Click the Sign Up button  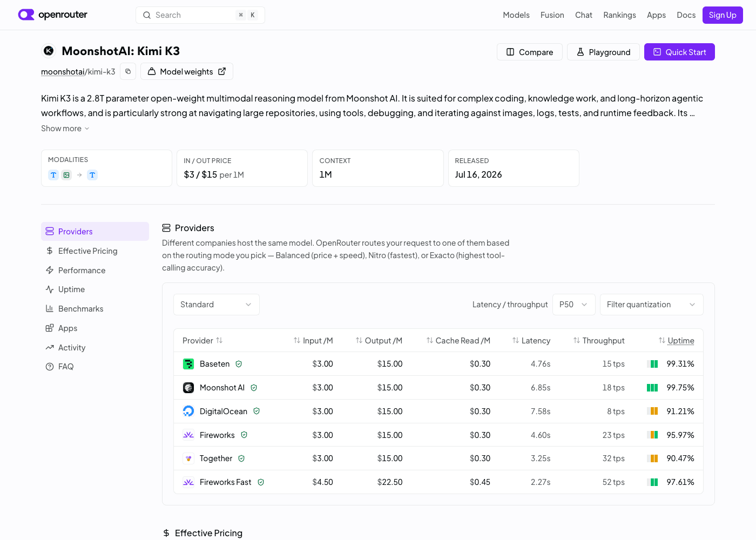pos(723,15)
